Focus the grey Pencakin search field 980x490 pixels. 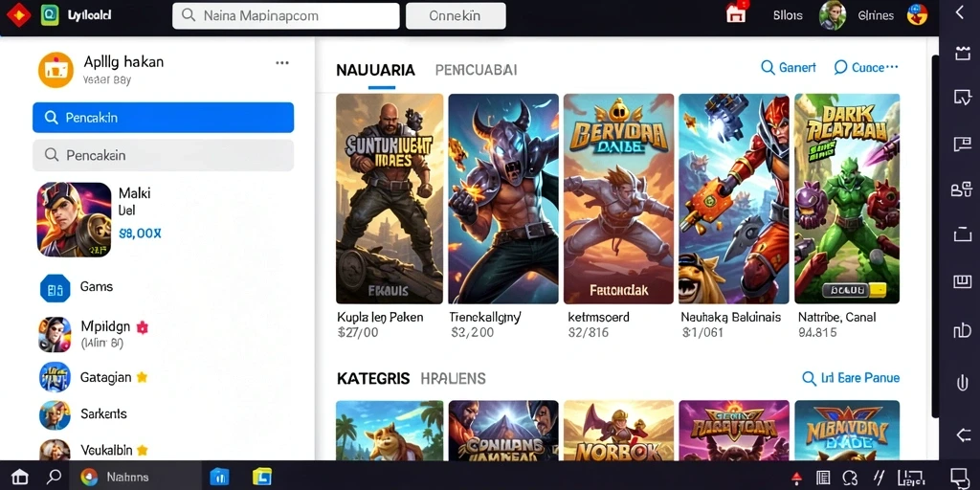coord(163,155)
